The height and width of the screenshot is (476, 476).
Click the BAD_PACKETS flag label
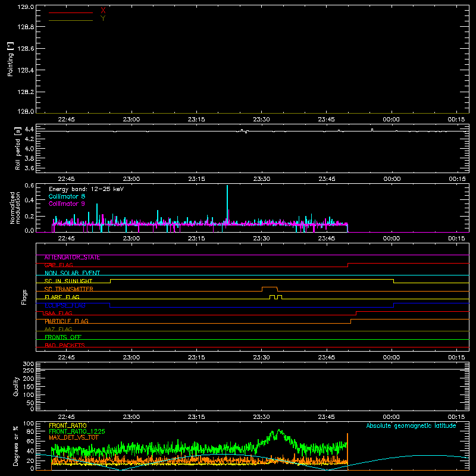(65, 346)
